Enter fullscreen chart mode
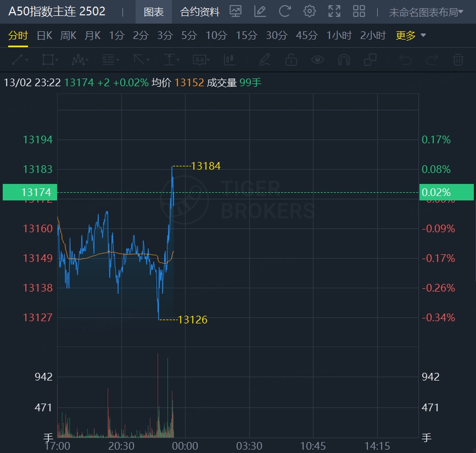Image resolution: width=476 pixels, height=453 pixels. (x=334, y=12)
